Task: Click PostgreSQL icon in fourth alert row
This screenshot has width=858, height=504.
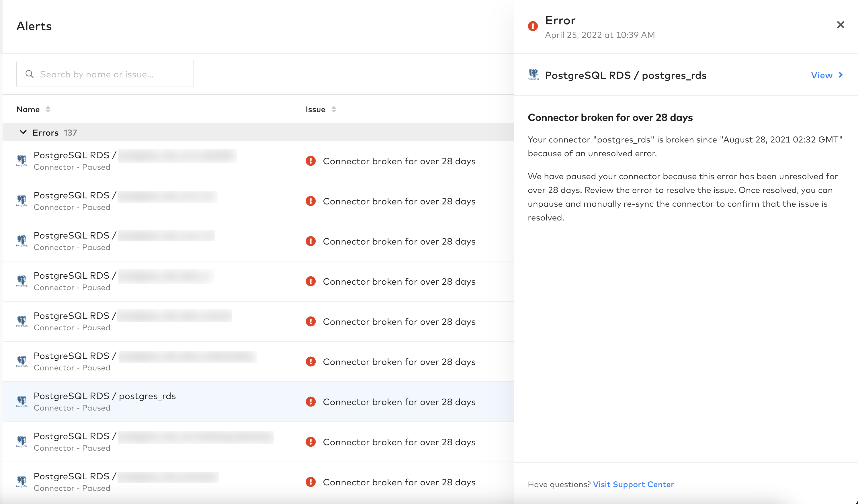Action: pos(22,281)
